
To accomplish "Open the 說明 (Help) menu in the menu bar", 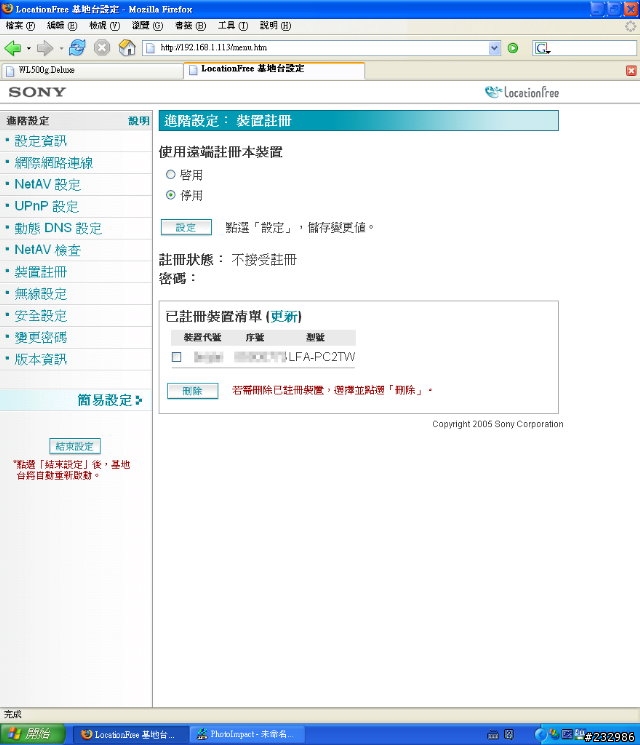I will [275, 26].
